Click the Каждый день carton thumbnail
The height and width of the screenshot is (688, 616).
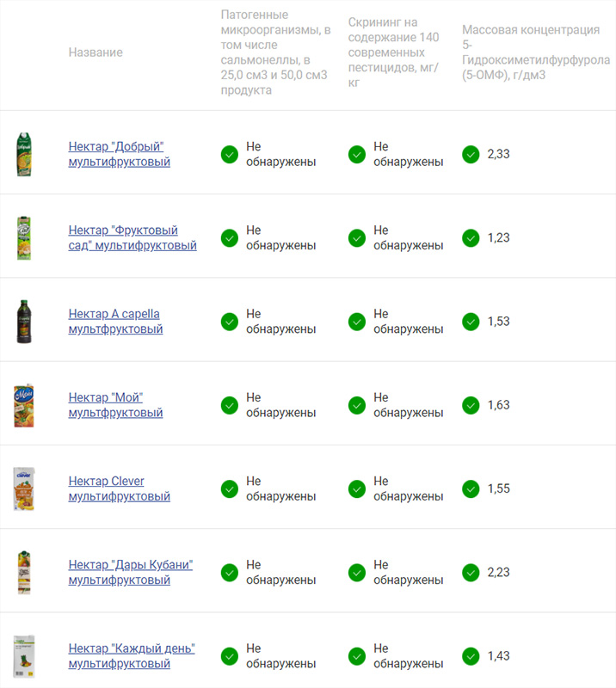(24, 656)
